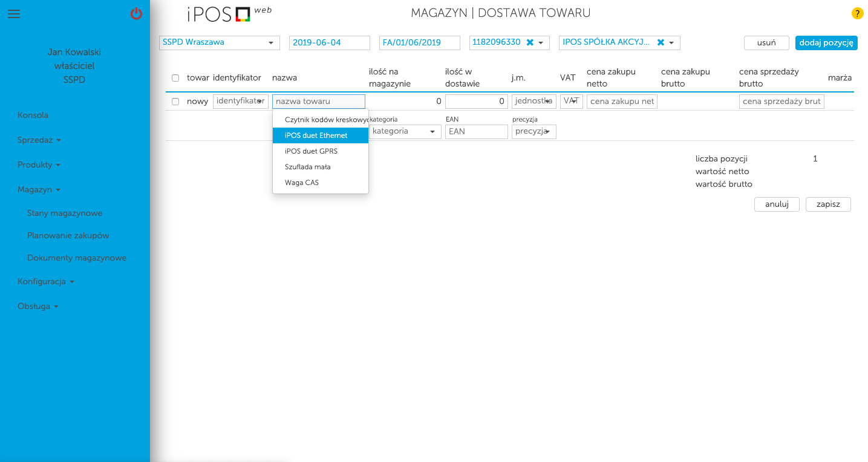Click the anuluj button
868x462 pixels.
tap(777, 204)
